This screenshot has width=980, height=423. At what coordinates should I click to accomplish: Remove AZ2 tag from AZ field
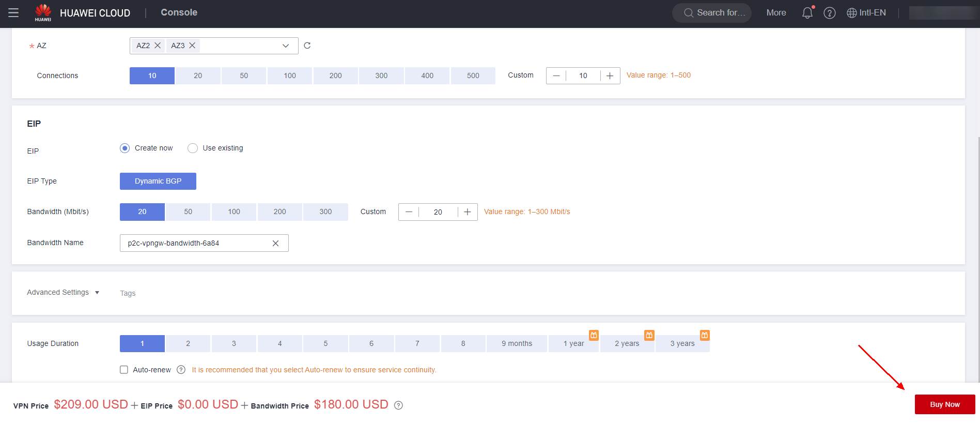coord(158,46)
